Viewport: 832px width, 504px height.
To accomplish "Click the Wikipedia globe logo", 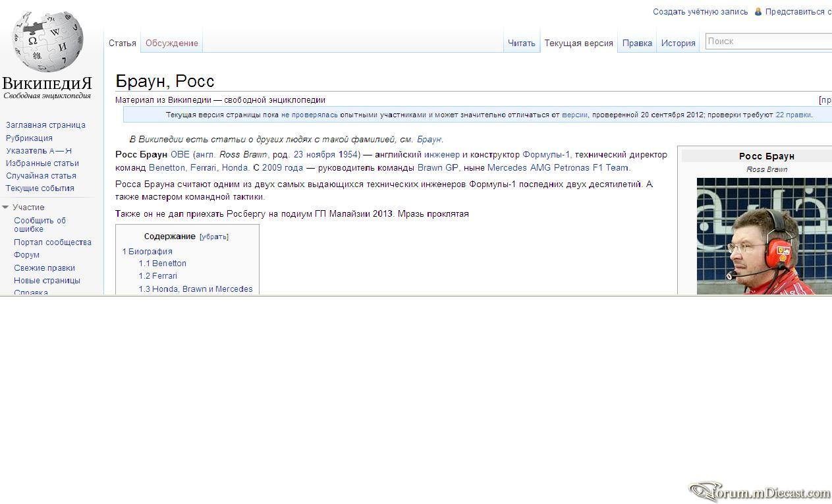I will 47,42.
